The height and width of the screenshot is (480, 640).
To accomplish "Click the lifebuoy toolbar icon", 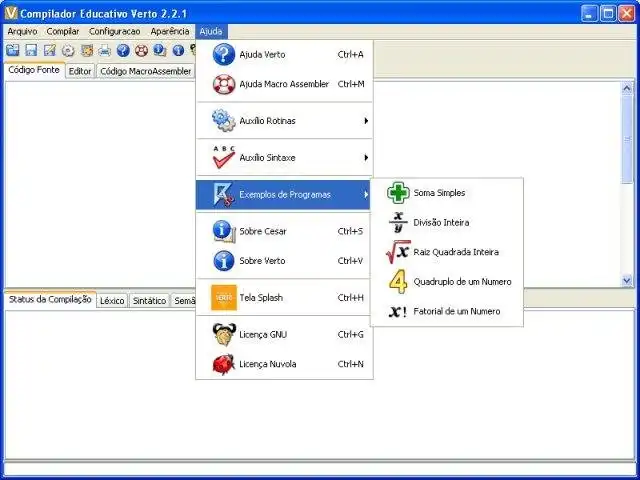I will click(141, 50).
